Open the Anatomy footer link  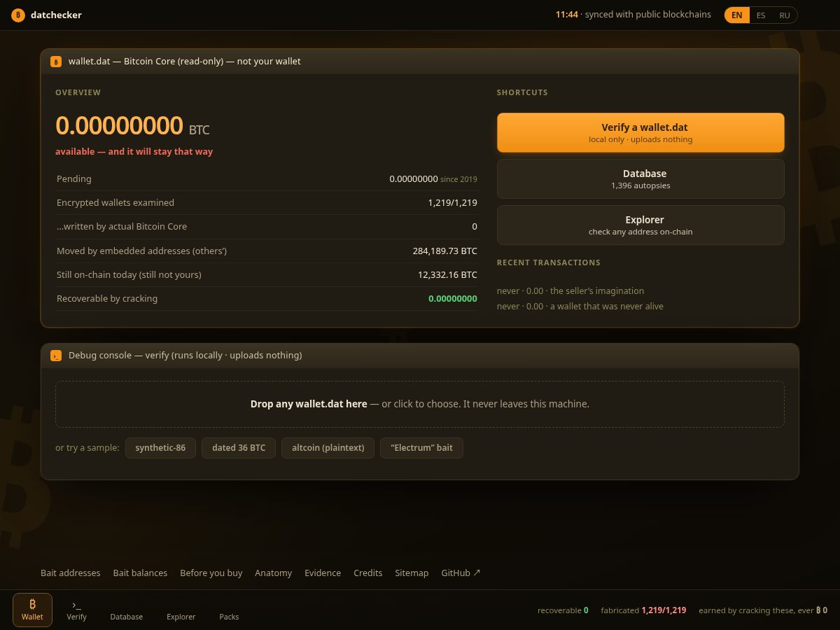273,573
